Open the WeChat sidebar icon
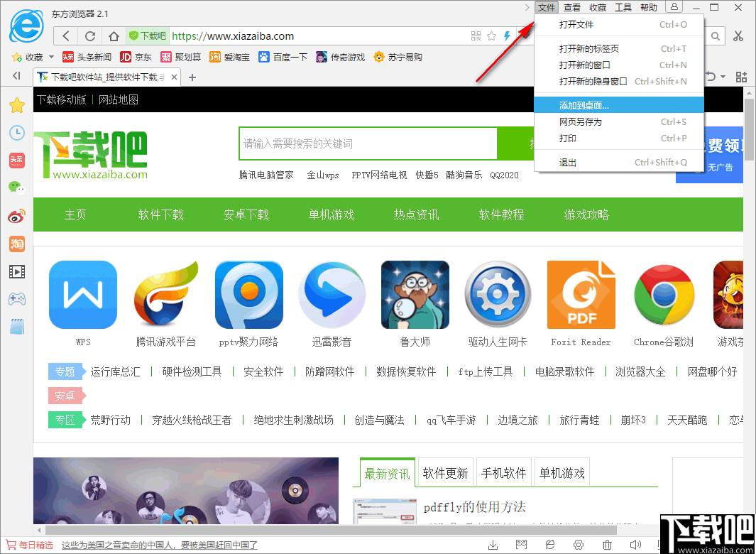756x554 pixels. coord(17,188)
